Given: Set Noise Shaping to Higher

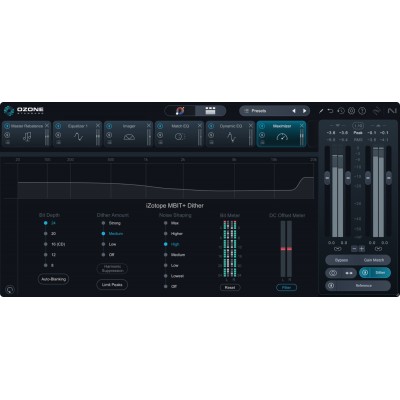Looking at the screenshot, I should pyautogui.click(x=174, y=234).
